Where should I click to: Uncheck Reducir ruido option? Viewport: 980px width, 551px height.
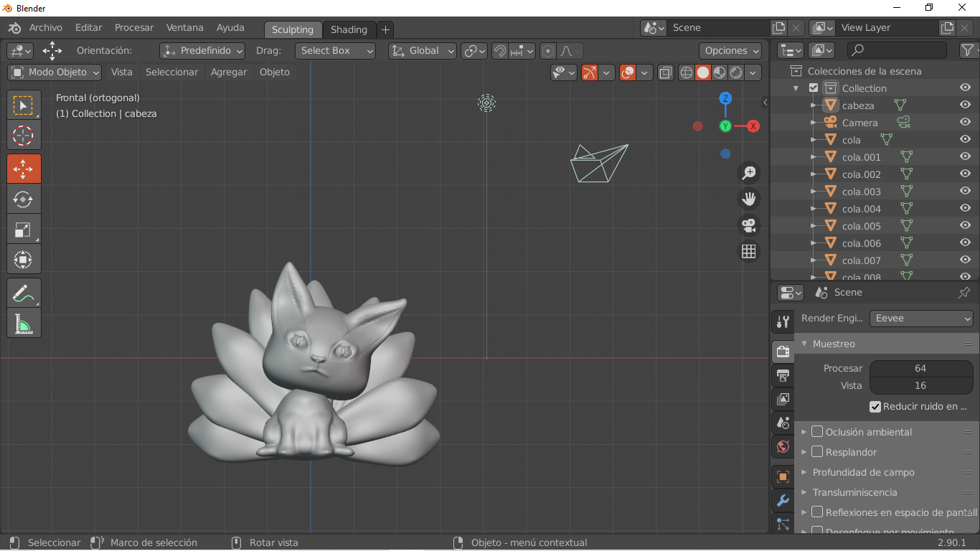(875, 407)
